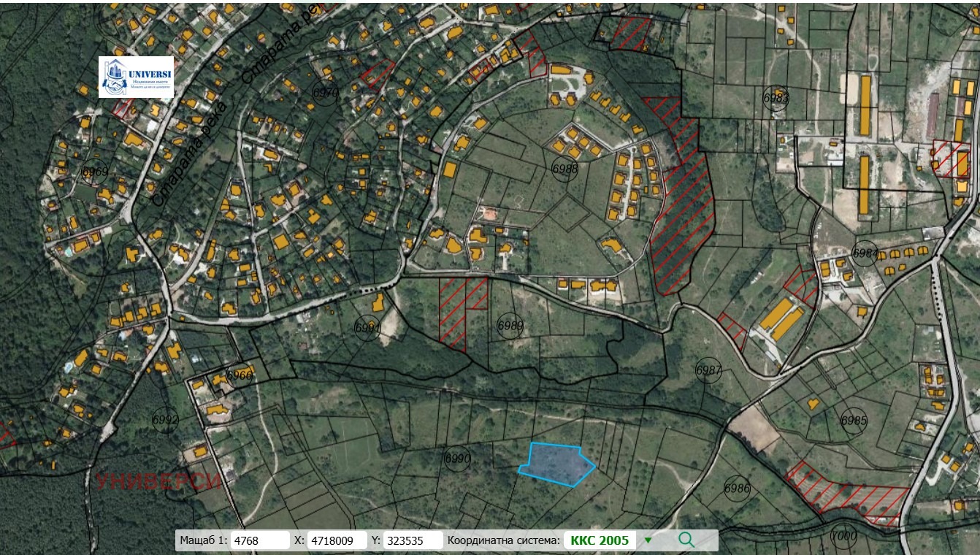Click the UNIVERSI logo in the corner

[136, 77]
